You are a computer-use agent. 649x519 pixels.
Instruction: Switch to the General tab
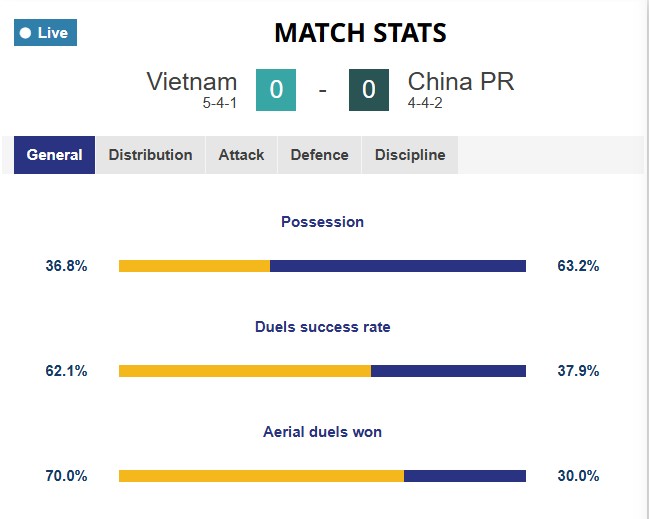pyautogui.click(x=55, y=155)
